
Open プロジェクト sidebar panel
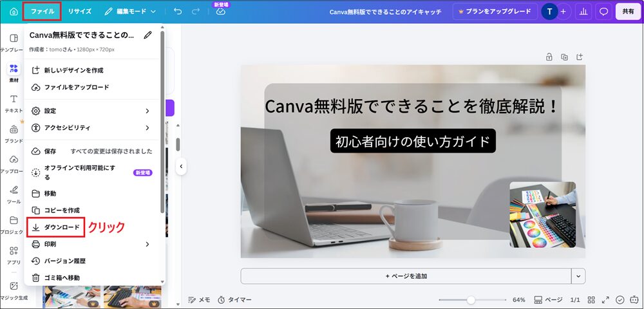[x=14, y=225]
